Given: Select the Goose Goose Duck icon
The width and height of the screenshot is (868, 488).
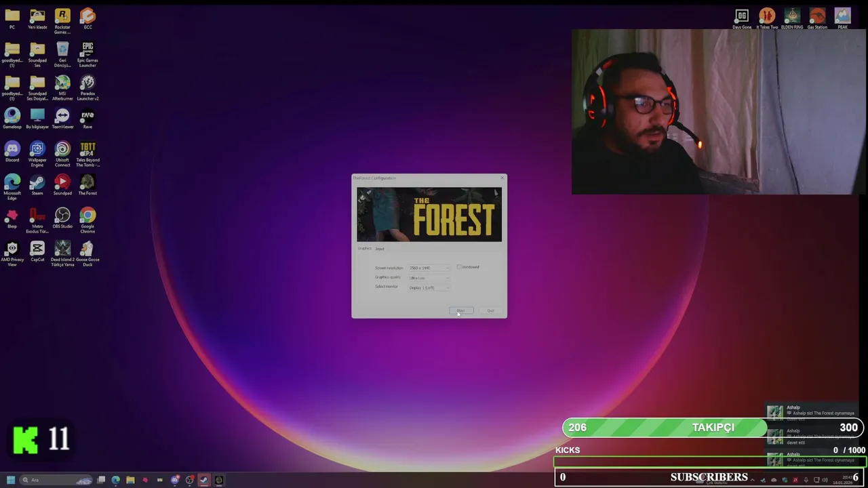Looking at the screenshot, I should pyautogui.click(x=87, y=253).
